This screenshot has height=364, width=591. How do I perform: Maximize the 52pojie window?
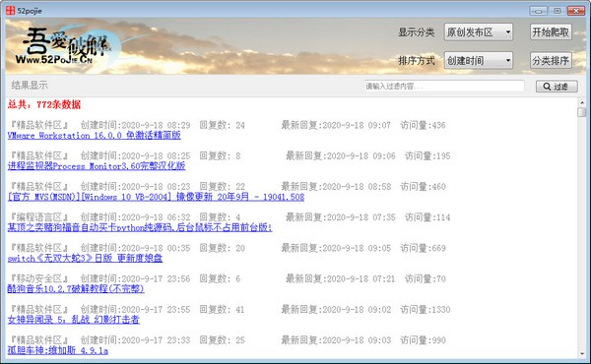[558, 11]
